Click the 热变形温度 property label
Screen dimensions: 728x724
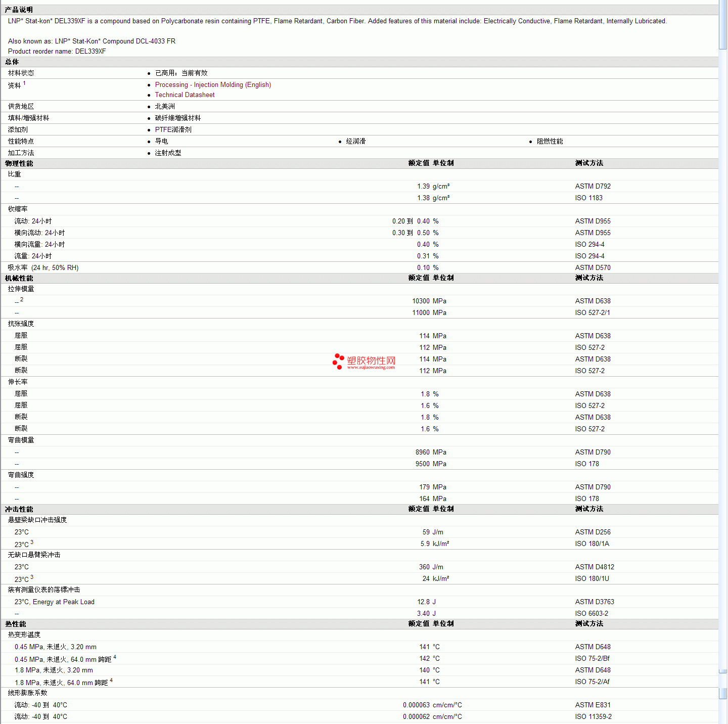point(24,635)
